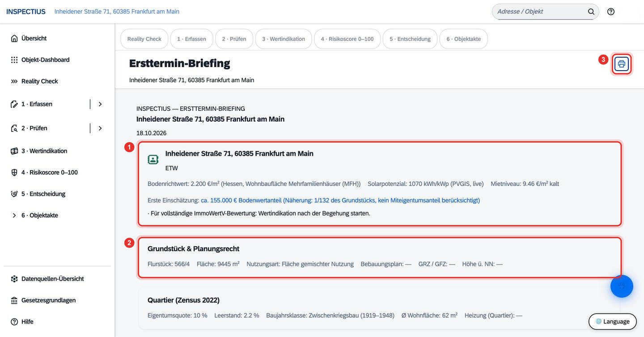
Task: Click the Risikoscore shield icon in sidebar
Action: 14,173
